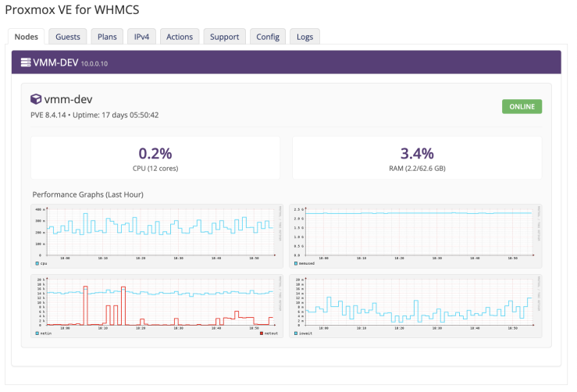Open the iowait performance graph

(x=417, y=305)
